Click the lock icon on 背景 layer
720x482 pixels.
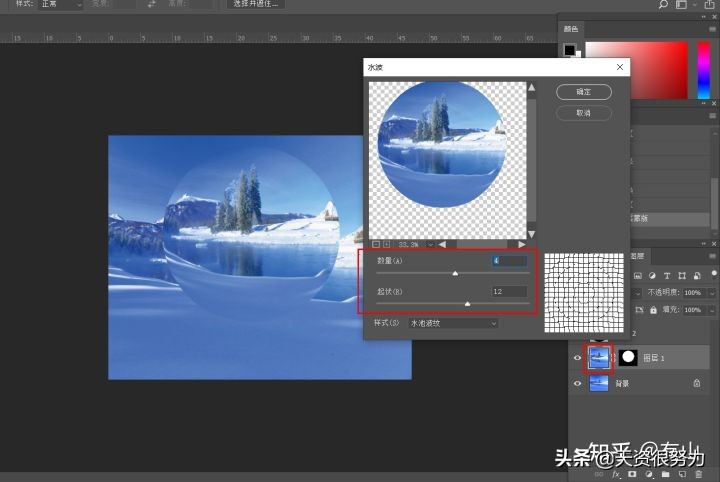pos(697,383)
